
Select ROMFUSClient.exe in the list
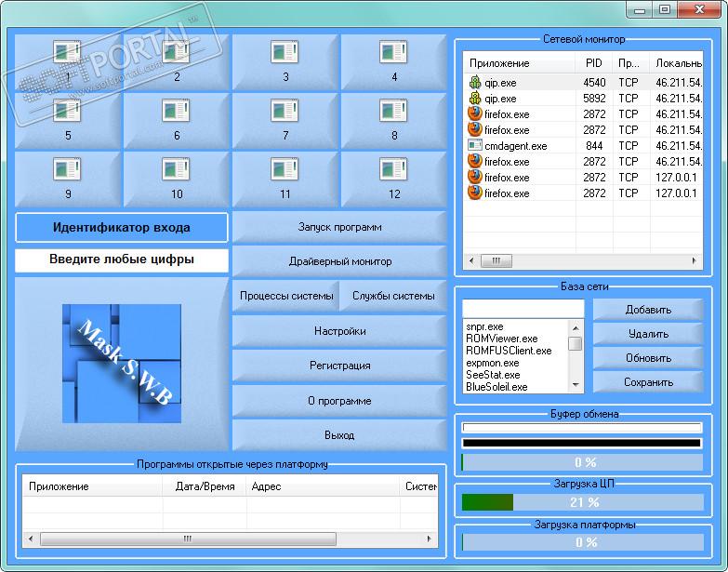(509, 351)
